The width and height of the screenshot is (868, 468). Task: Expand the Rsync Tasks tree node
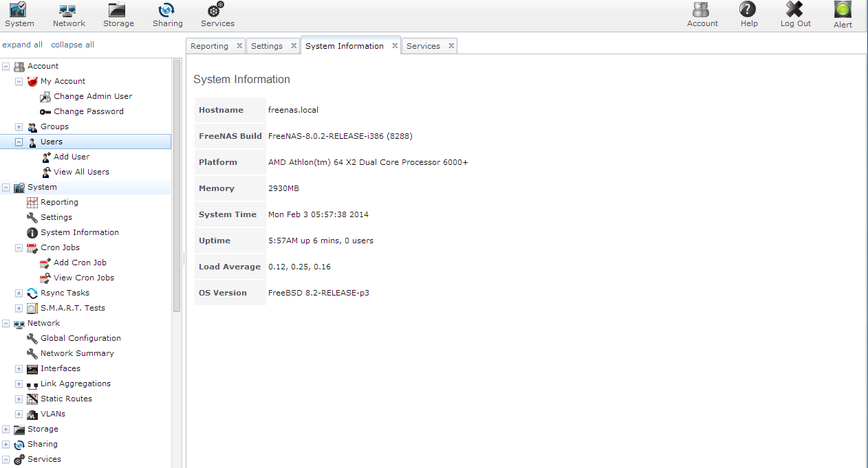click(x=19, y=293)
